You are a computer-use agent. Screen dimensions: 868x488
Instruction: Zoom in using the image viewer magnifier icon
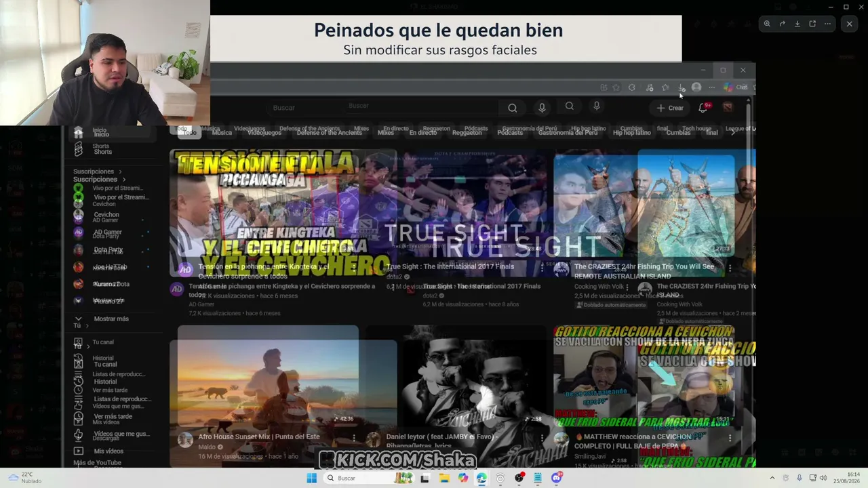pyautogui.click(x=767, y=24)
